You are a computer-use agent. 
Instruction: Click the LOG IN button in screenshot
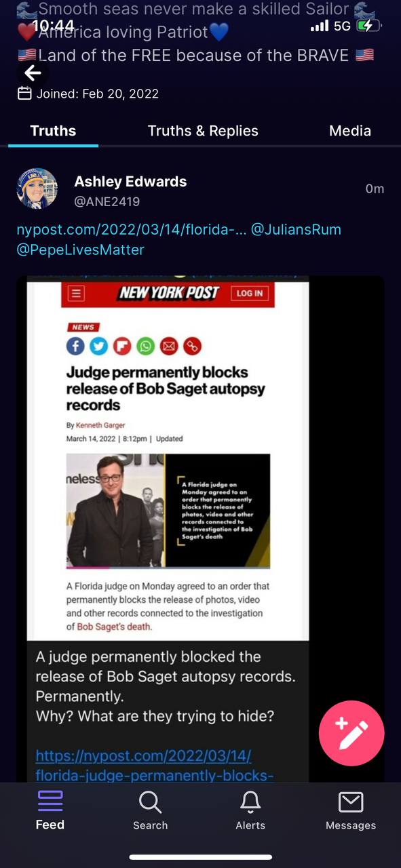pyautogui.click(x=250, y=293)
